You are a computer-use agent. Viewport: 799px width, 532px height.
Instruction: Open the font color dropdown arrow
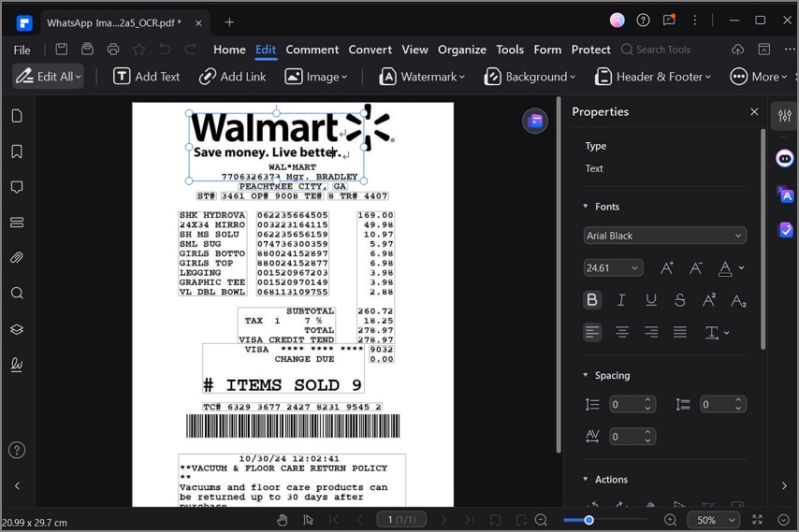[742, 267]
